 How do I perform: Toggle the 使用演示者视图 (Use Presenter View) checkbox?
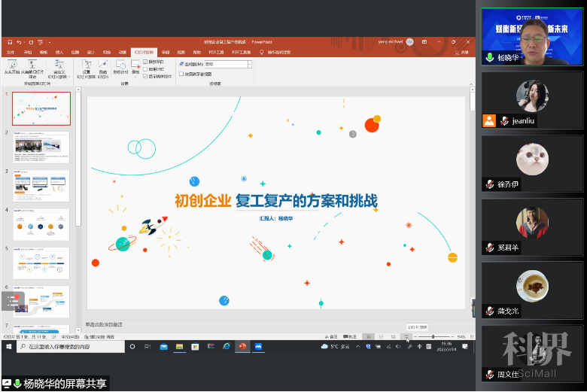[x=181, y=74]
